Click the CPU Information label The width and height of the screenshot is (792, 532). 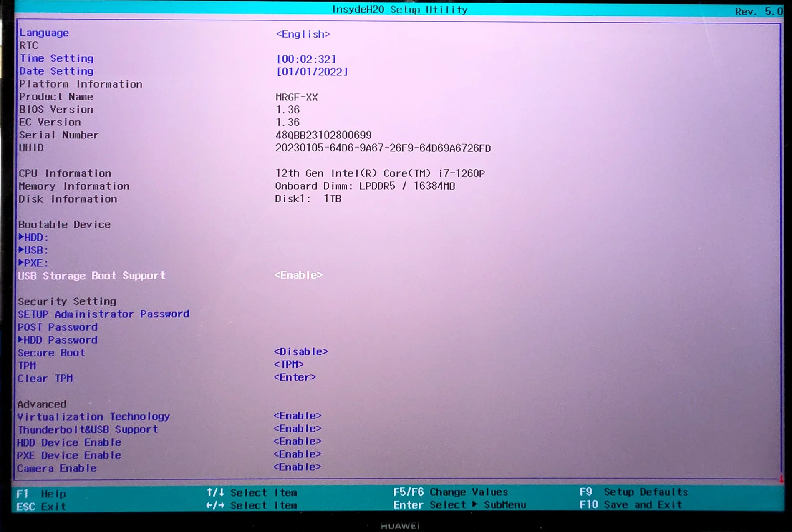65,173
